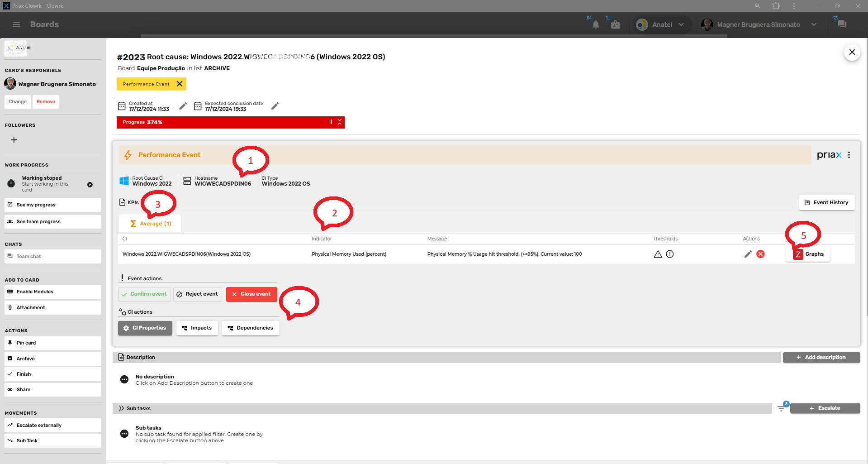Reject the event
The image size is (868, 464).
tap(197, 294)
